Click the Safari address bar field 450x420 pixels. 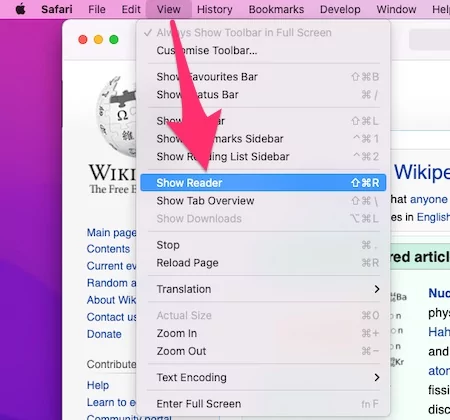429,40
